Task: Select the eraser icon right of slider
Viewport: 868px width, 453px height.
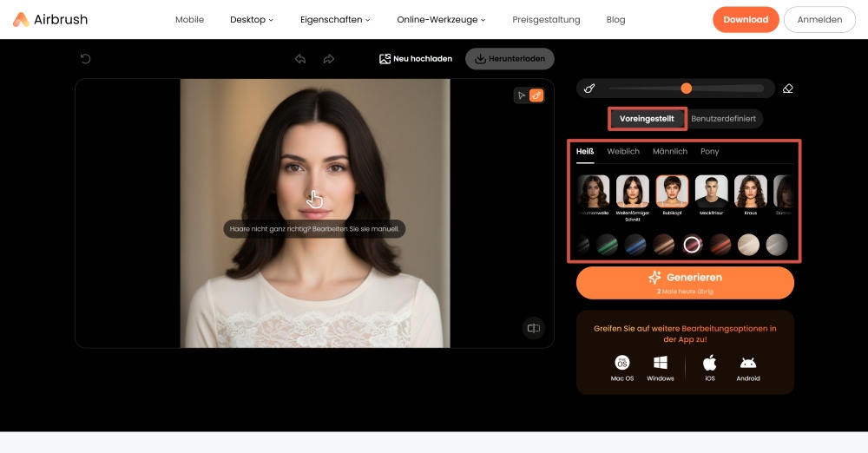Action: coord(788,89)
